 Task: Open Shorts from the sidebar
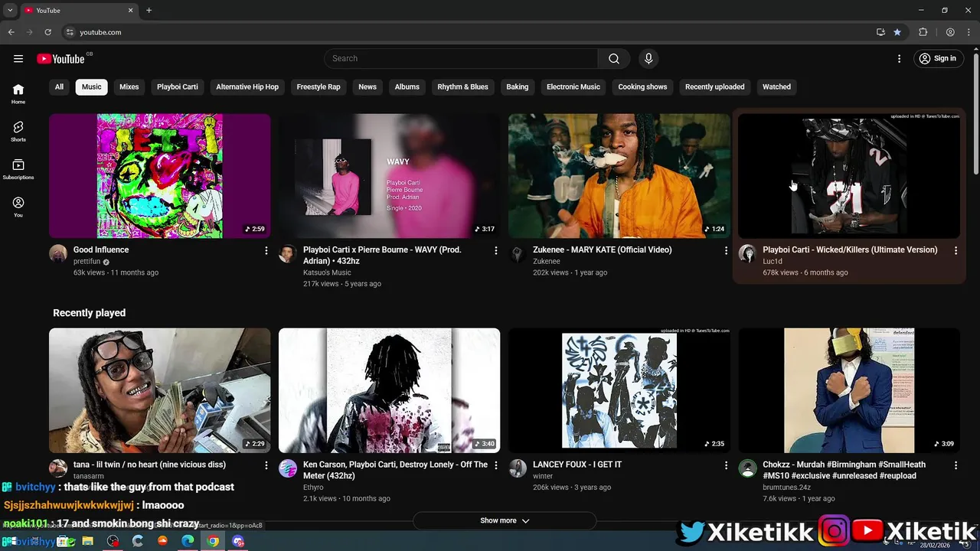(18, 132)
